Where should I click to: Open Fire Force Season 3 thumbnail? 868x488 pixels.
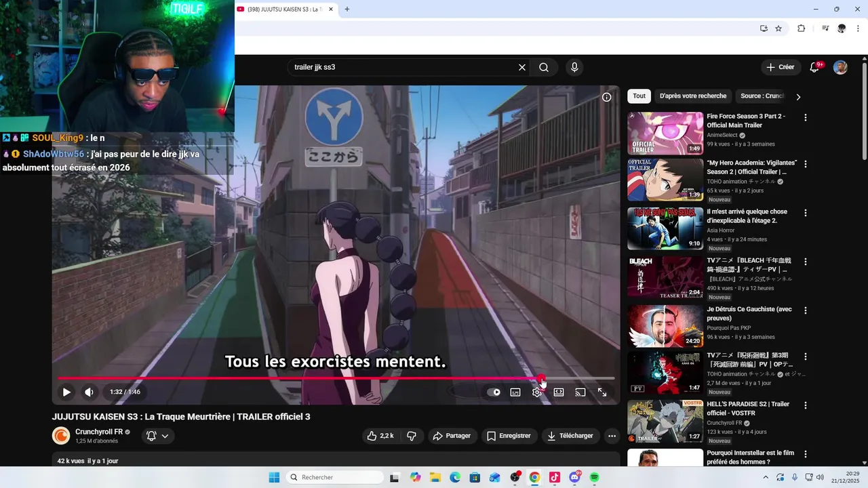[665, 134]
